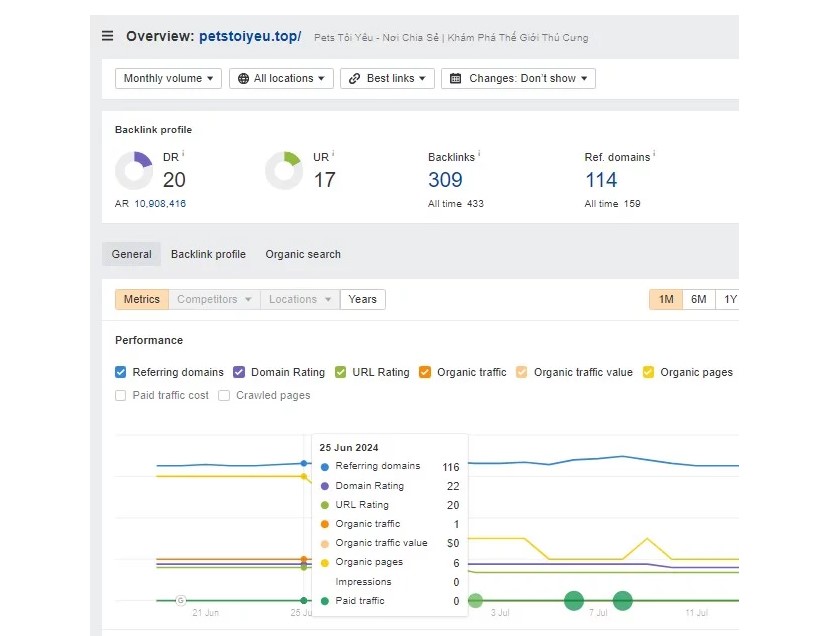Click the Years button
This screenshot has height=636, width=833.
tap(362, 299)
